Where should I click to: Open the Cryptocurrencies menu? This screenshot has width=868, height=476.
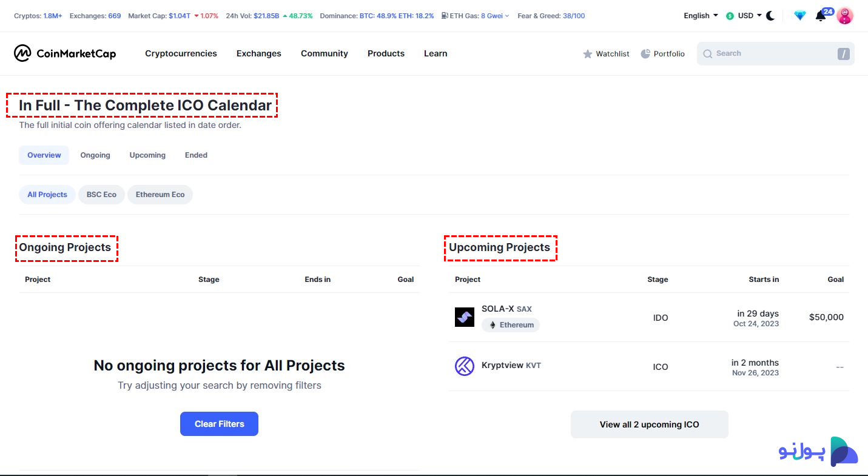pos(181,53)
